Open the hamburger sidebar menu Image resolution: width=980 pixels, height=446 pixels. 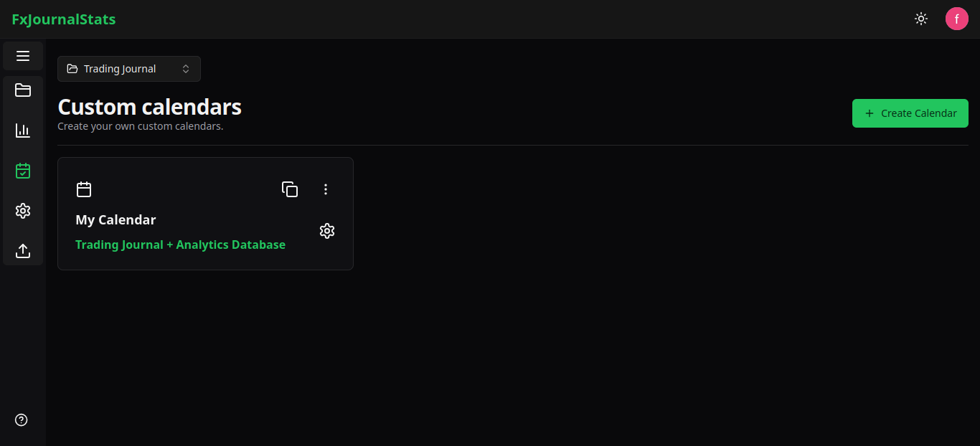coord(23,56)
